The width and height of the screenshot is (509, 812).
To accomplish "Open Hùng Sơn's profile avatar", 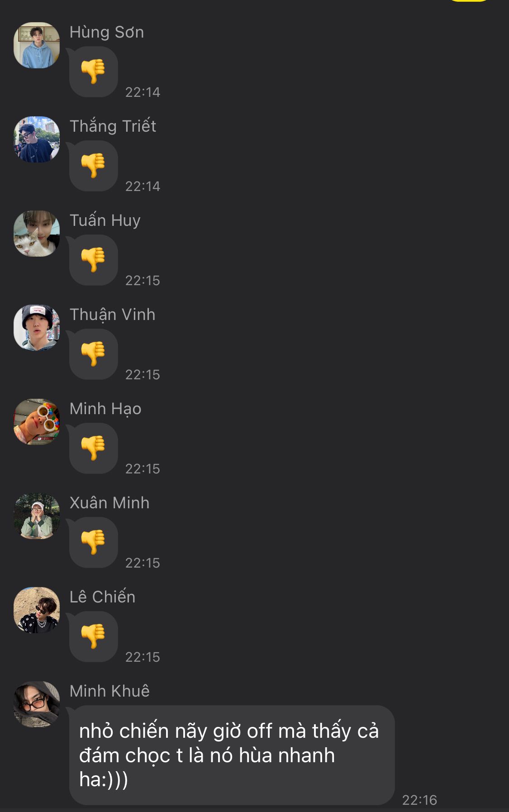I will point(37,45).
